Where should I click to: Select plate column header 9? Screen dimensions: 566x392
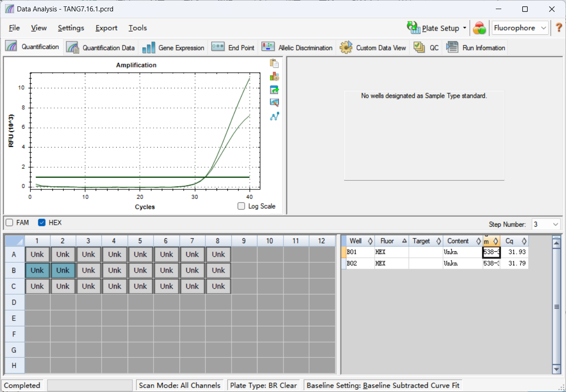[244, 241]
